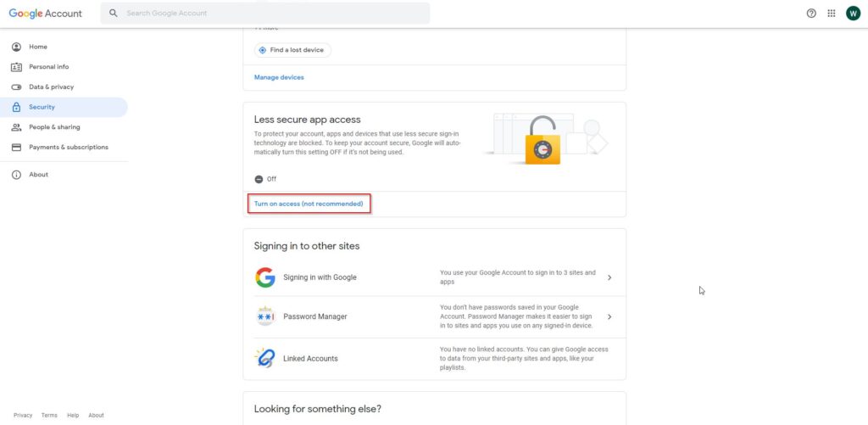
Task: Click the Password Manager icon
Action: [x=265, y=316]
